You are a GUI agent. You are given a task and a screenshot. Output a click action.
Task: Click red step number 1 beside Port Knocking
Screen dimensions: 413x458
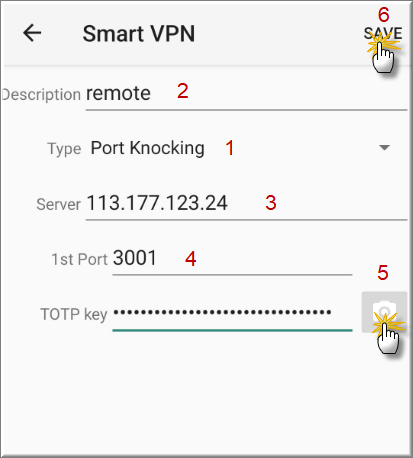point(230,148)
